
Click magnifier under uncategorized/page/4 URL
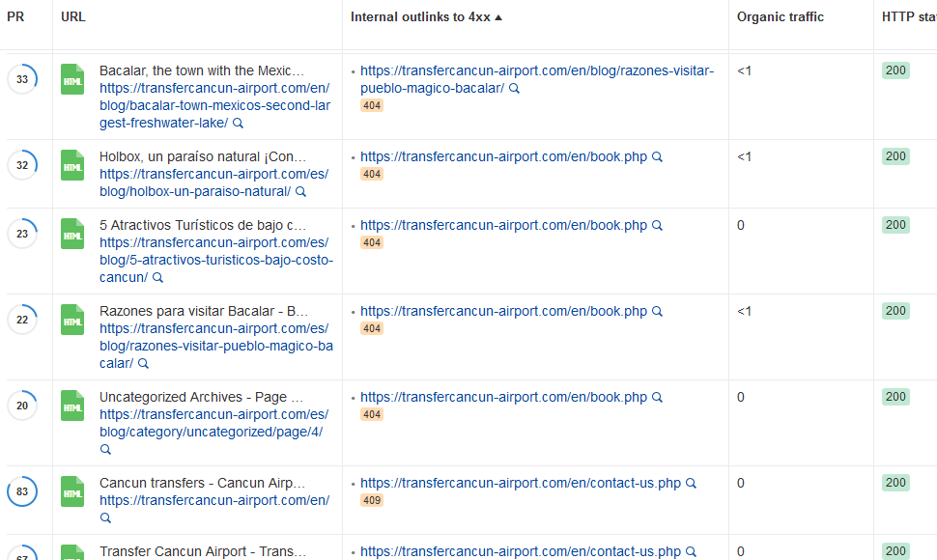click(105, 450)
